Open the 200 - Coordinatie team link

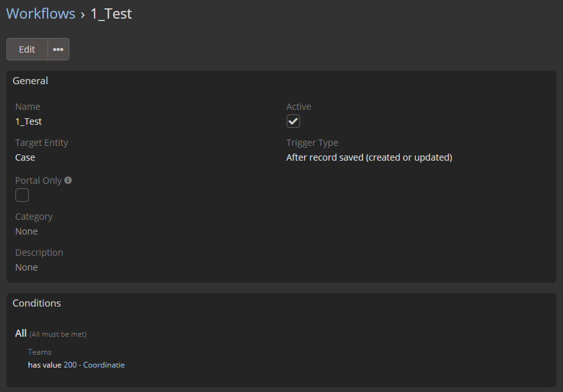click(94, 365)
